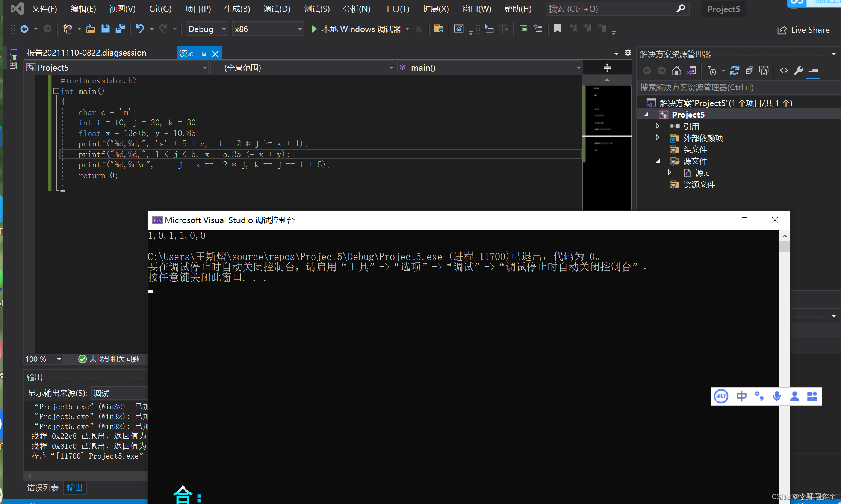Image resolution: width=841 pixels, height=504 pixels.
Task: Toggle the bookmark icon in toolbar
Action: click(x=558, y=29)
